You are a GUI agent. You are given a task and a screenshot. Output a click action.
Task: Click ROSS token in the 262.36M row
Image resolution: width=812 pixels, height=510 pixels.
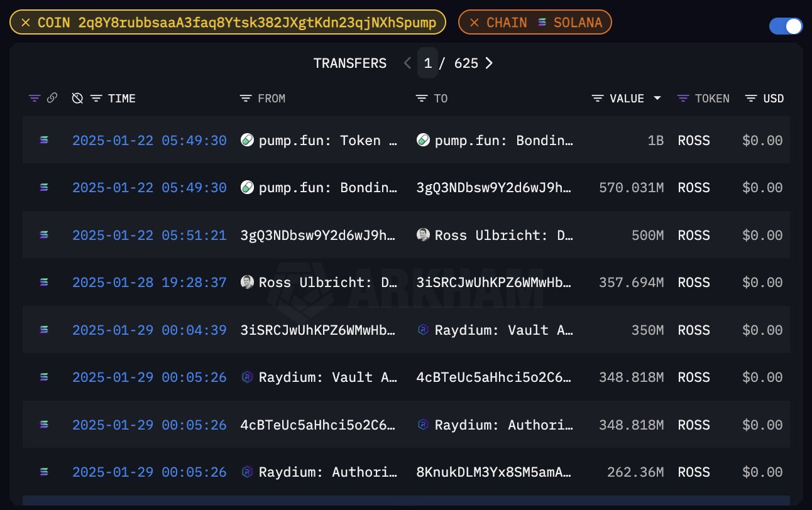[694, 472]
